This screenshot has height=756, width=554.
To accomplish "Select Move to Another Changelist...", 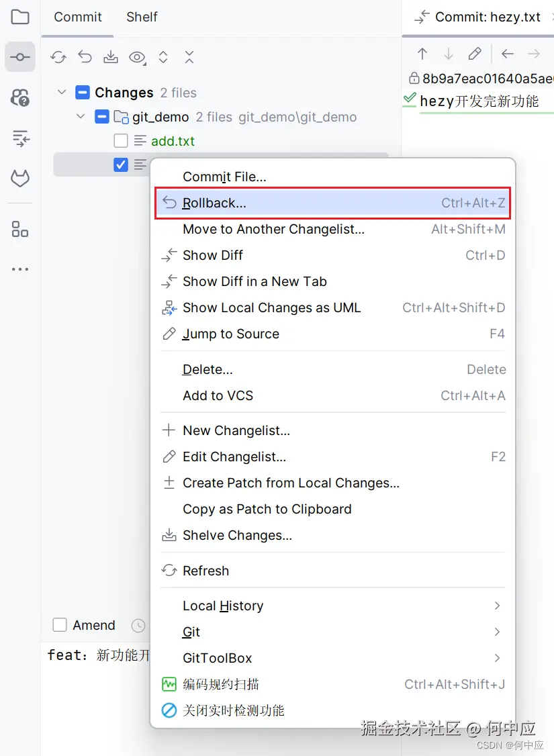I will [332, 229].
